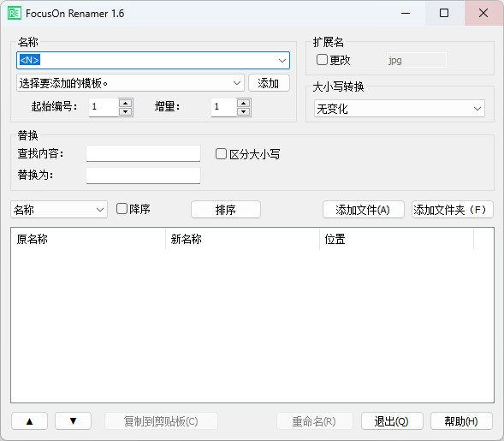
Task: Move selected file up with ▲ button
Action: 30,421
